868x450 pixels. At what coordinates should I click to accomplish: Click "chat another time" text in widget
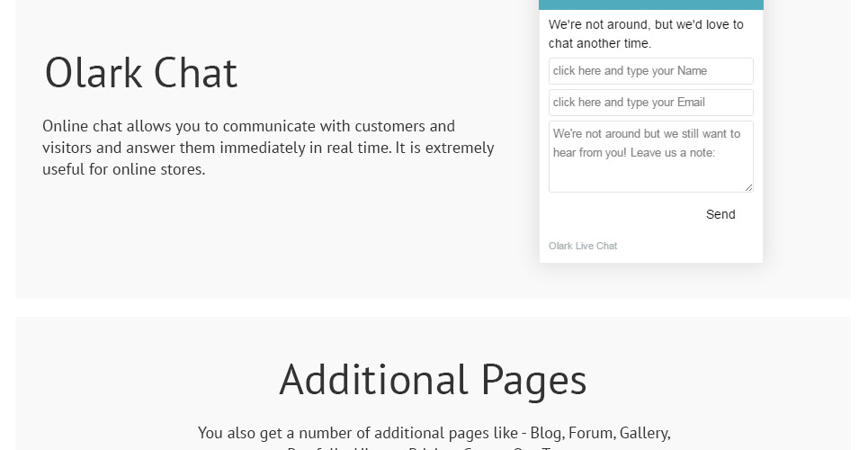tap(600, 43)
